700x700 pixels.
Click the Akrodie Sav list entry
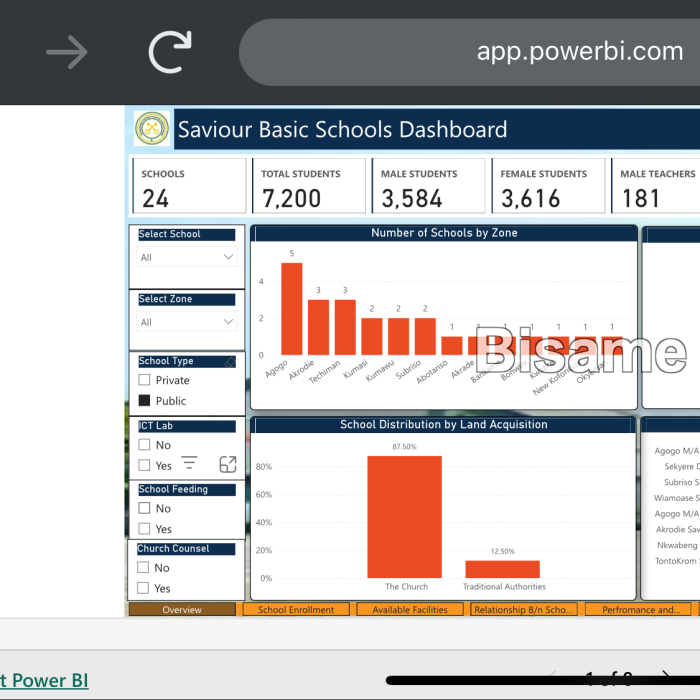pyautogui.click(x=677, y=529)
